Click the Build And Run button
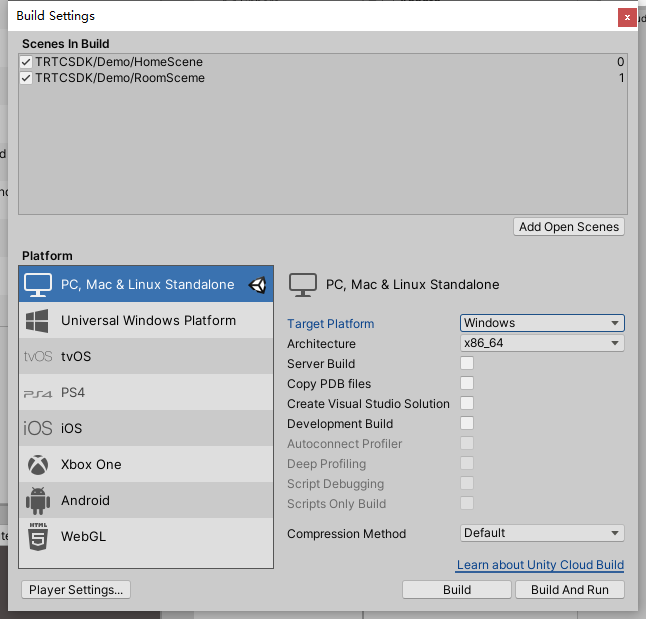Viewport: 646px width, 619px height. (x=570, y=590)
